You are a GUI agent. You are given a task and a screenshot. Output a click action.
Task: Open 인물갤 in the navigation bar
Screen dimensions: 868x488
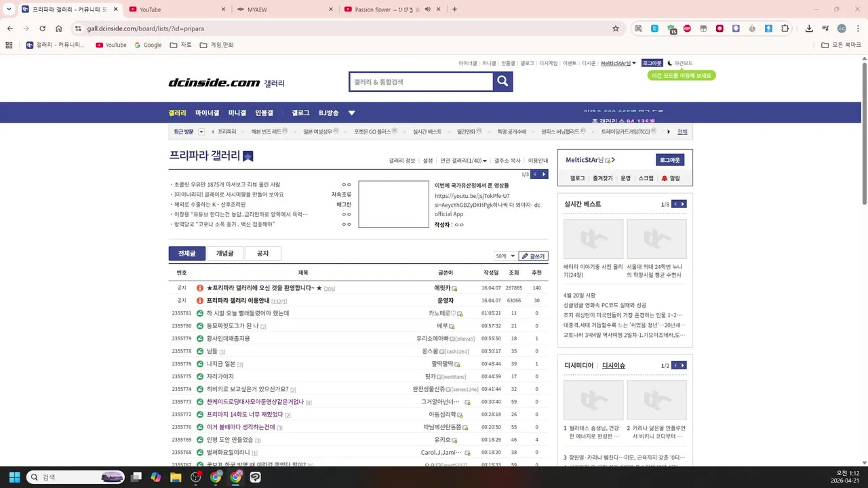264,113
